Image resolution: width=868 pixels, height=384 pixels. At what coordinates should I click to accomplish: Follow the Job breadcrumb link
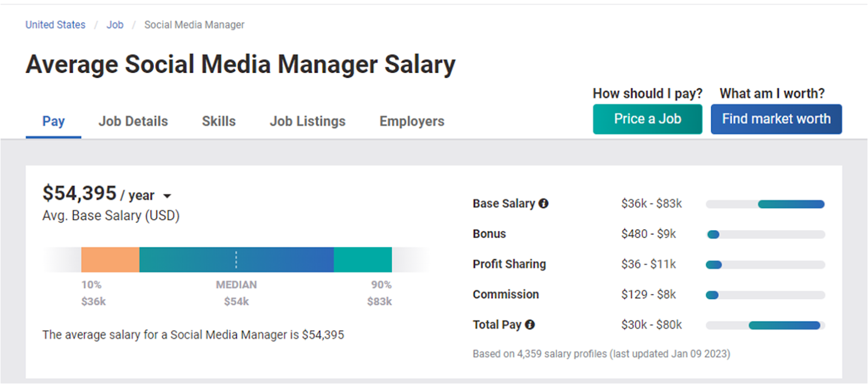[115, 25]
